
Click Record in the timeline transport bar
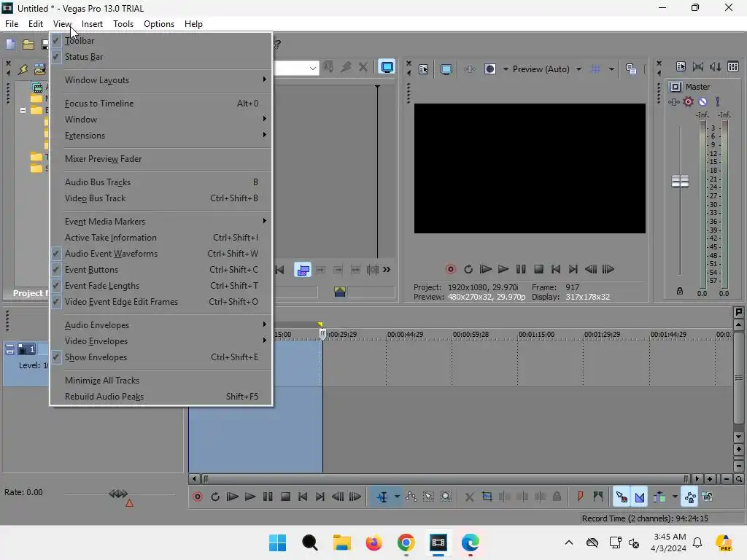[198, 497]
